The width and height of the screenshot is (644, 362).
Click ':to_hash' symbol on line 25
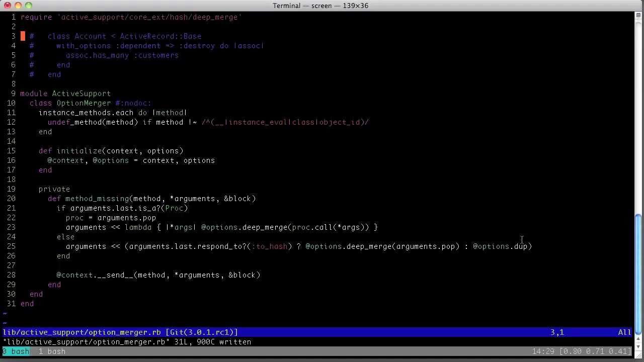269,246
